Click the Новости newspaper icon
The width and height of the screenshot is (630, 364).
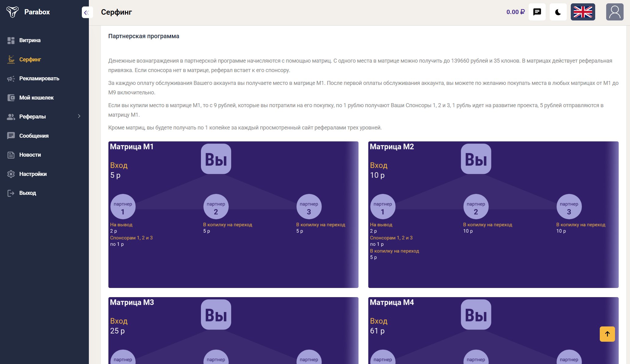click(x=11, y=155)
